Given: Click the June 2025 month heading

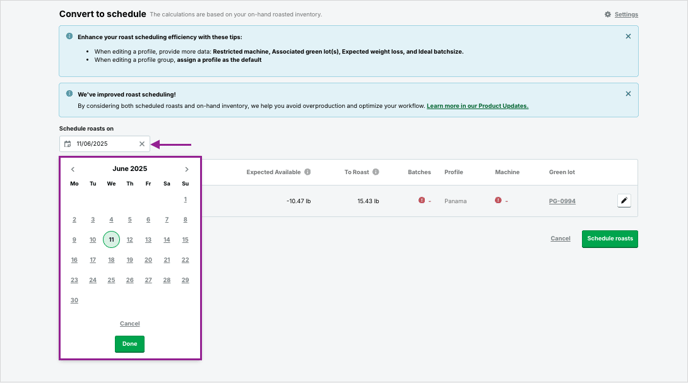Looking at the screenshot, I should [130, 168].
